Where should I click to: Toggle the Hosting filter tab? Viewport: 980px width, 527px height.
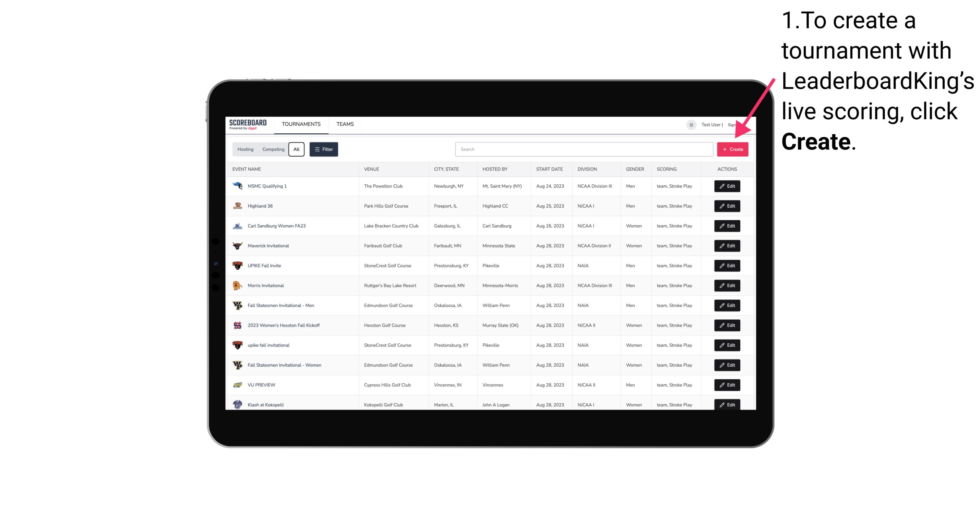click(x=246, y=149)
